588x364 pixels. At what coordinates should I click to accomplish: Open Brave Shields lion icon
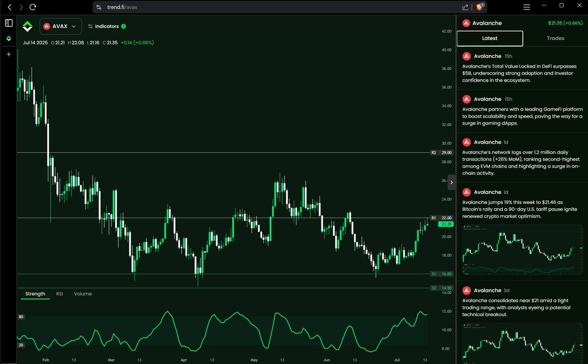coord(480,7)
